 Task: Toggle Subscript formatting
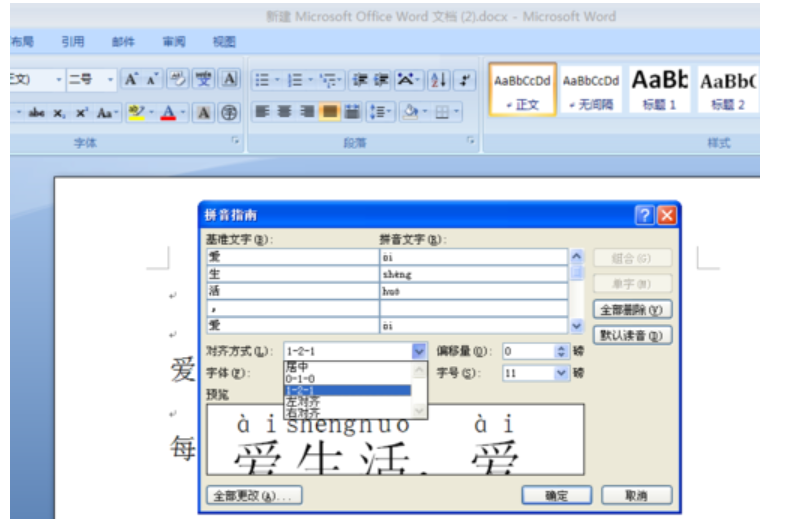pyautogui.click(x=59, y=113)
